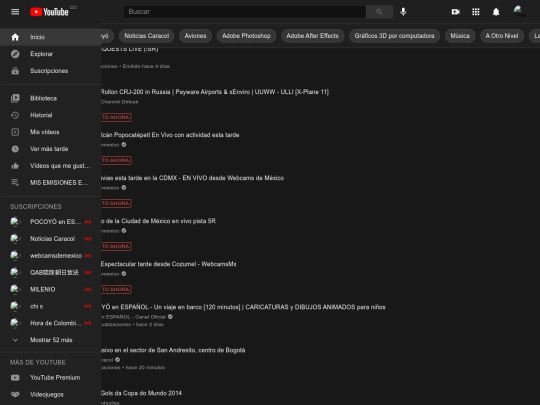Viewport: 540px width, 405px height.
Task: Open Suscripciones in the sidebar
Action: 50,71
